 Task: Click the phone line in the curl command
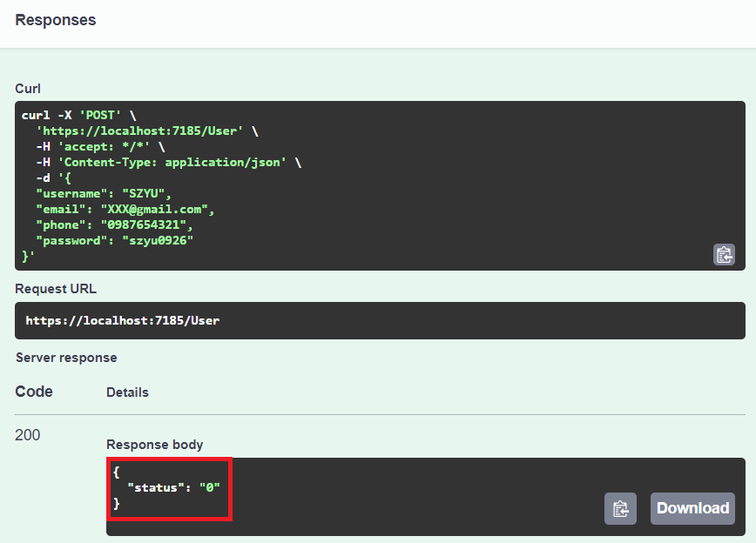[x=113, y=225]
